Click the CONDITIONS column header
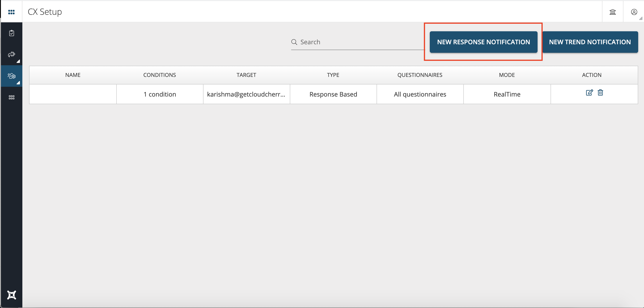This screenshot has width=644, height=308. (159, 75)
